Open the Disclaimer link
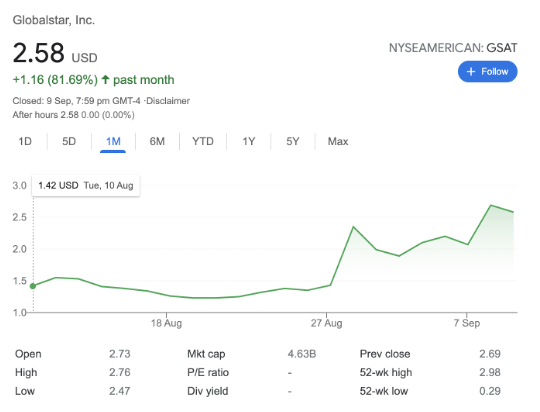This screenshot has height=412, width=540. click(x=168, y=101)
